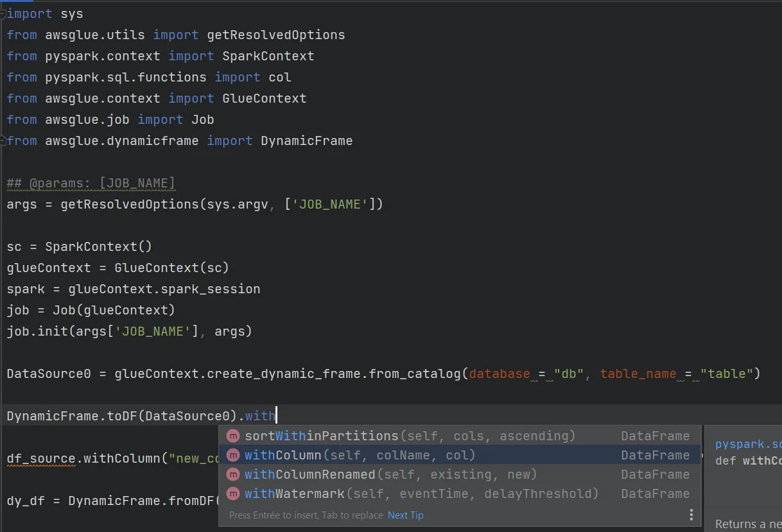Click 'Job' in the awsglue.job import

point(203,119)
